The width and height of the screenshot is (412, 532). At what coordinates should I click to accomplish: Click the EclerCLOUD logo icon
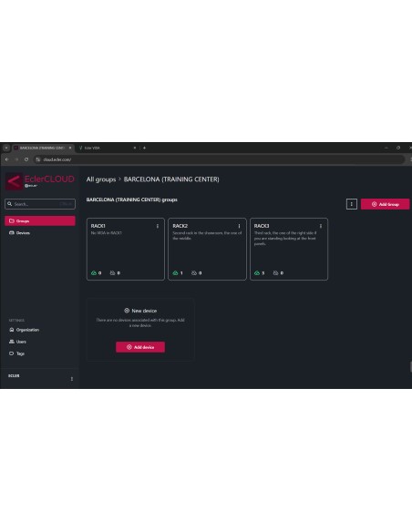pos(14,181)
